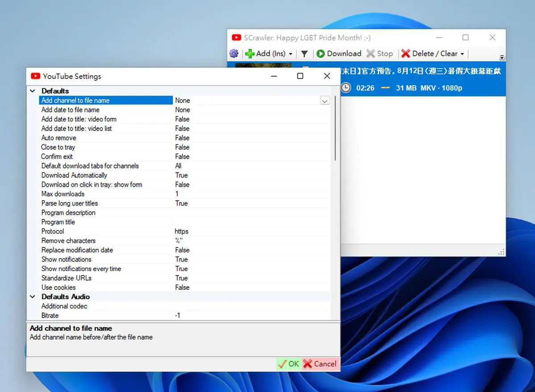Open the filter funnel icon
Screen dimensions: 535x392
click(x=305, y=54)
